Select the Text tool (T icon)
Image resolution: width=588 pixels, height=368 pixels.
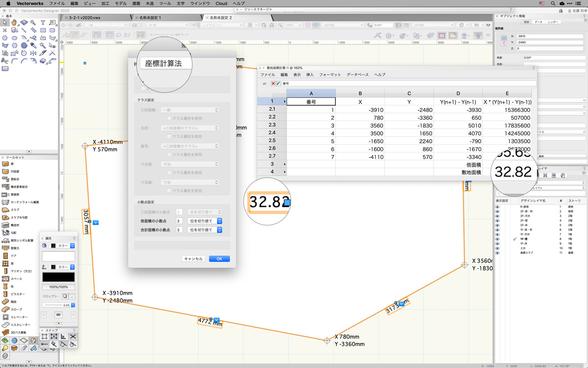click(x=43, y=23)
